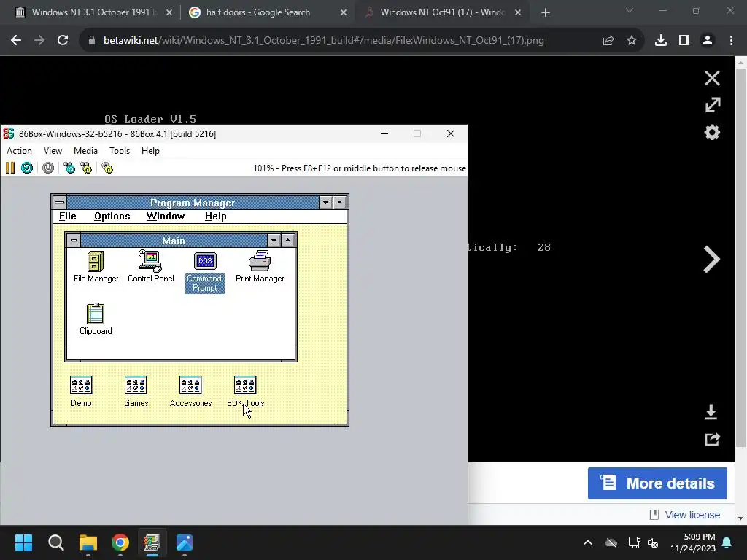747x560 pixels.
Task: Open 86Box Media menu
Action: tap(86, 150)
